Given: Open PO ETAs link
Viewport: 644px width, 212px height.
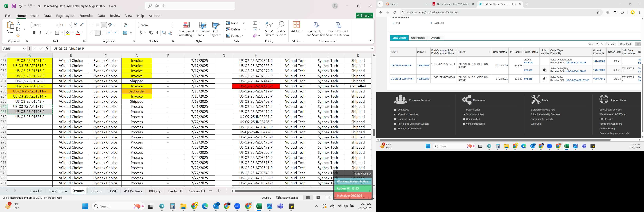Looking at the screenshot, I should pyautogui.click(x=528, y=63).
